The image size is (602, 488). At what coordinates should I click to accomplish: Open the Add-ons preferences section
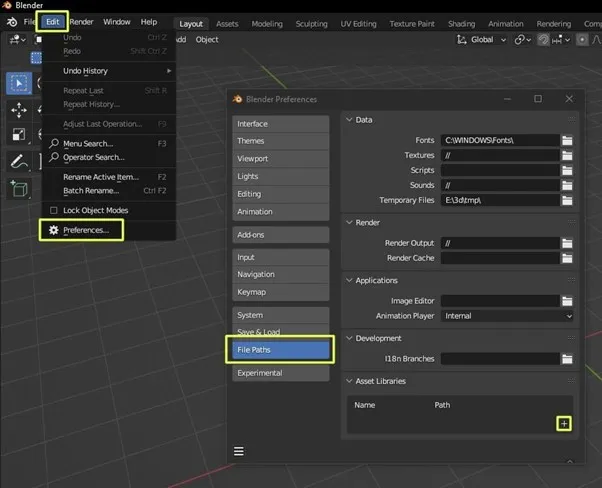point(281,235)
